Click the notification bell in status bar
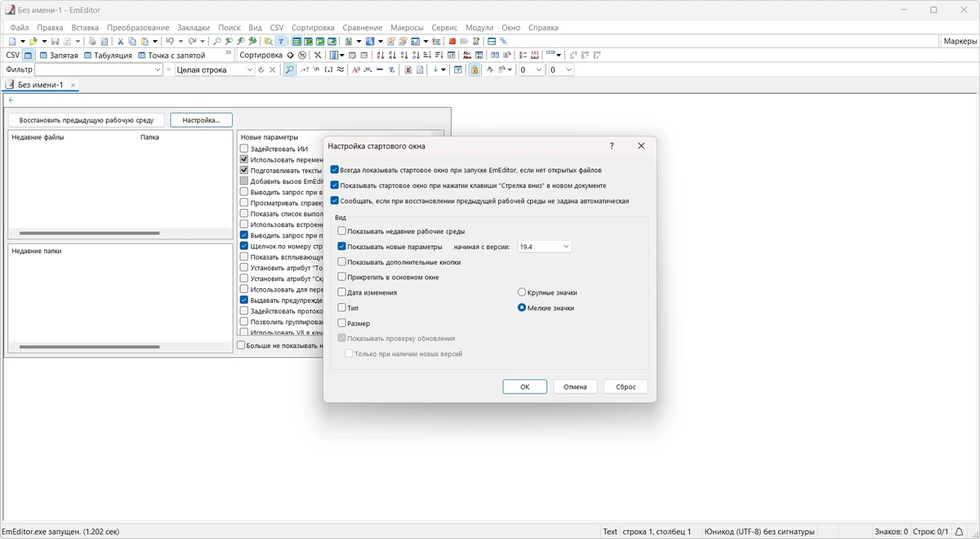 pos(960,532)
